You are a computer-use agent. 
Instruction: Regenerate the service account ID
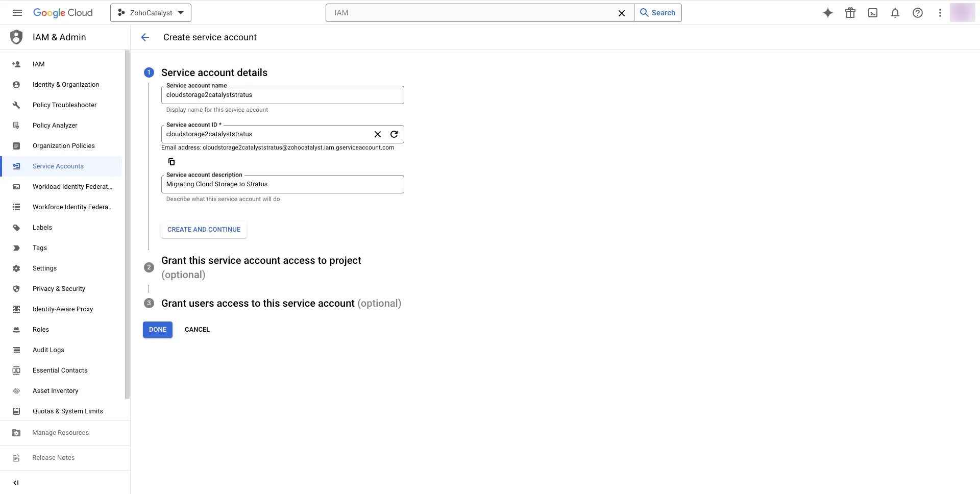tap(394, 134)
